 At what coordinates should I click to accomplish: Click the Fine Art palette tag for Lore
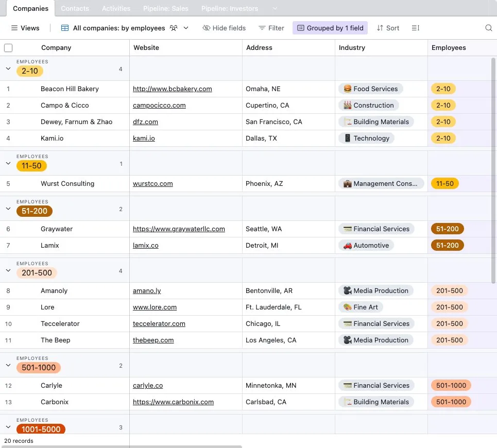361,307
